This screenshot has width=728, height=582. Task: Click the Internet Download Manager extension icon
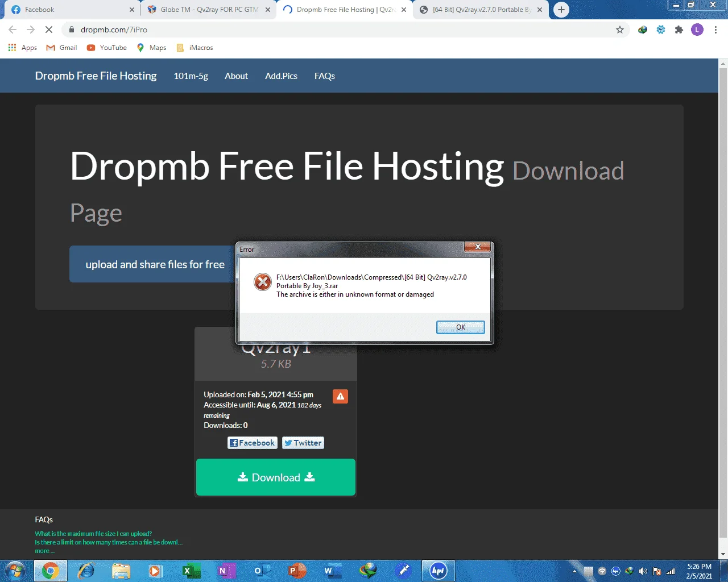(x=643, y=30)
